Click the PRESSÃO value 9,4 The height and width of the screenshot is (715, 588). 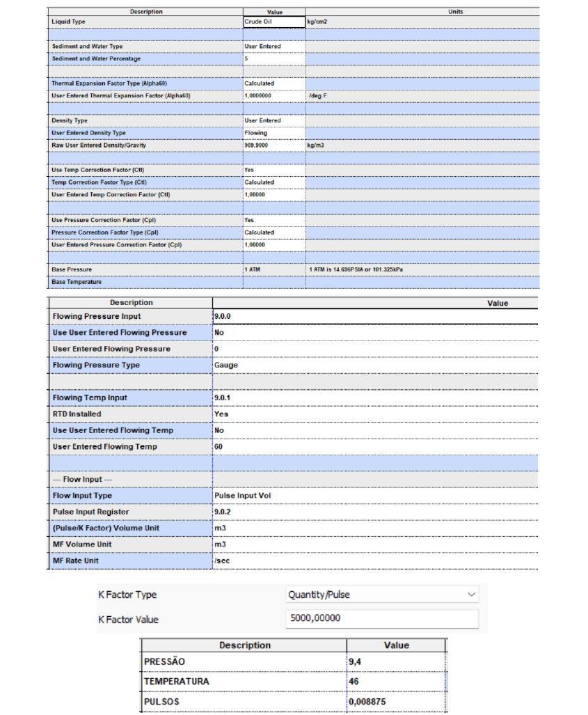click(x=396, y=661)
